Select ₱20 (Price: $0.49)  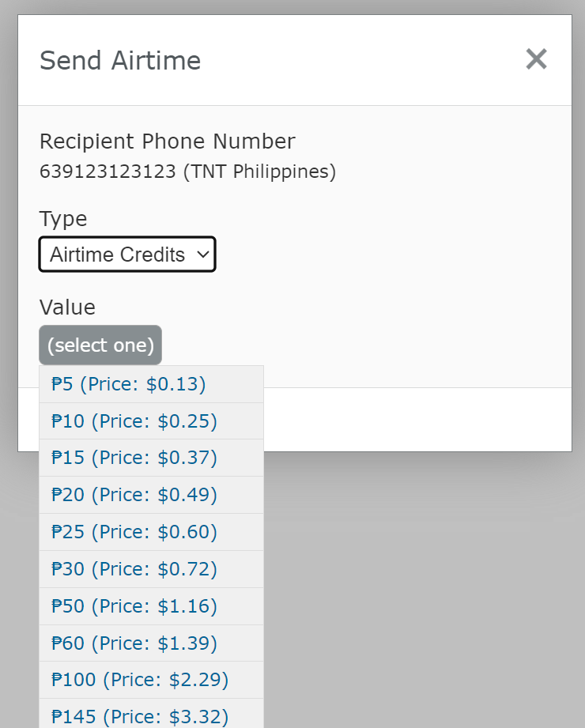pyautogui.click(x=151, y=495)
